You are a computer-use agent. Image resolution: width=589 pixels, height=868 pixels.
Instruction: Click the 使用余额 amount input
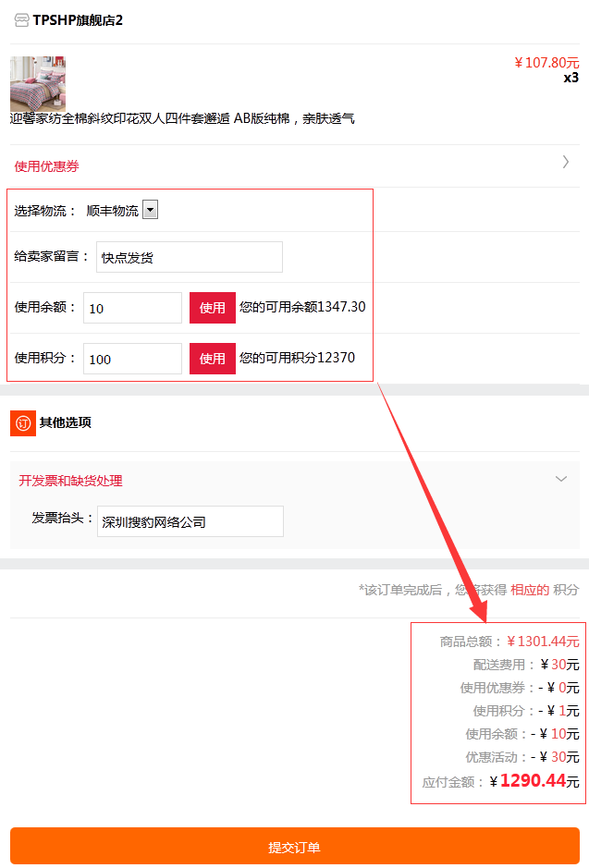click(132, 308)
